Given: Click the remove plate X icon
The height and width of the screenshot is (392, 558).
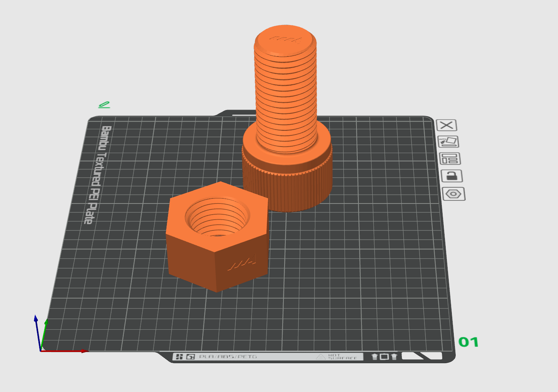Looking at the screenshot, I should 446,125.
